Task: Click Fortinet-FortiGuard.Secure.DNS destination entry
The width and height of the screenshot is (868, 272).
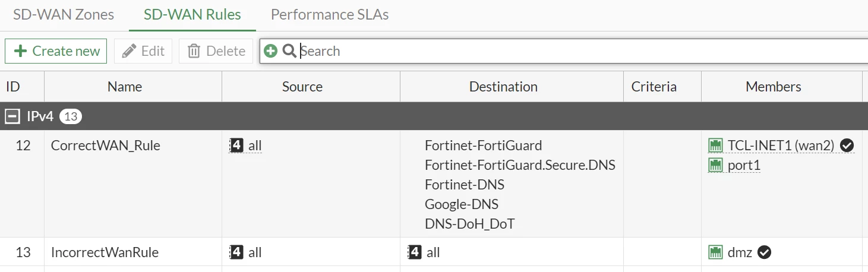Action: click(x=520, y=165)
